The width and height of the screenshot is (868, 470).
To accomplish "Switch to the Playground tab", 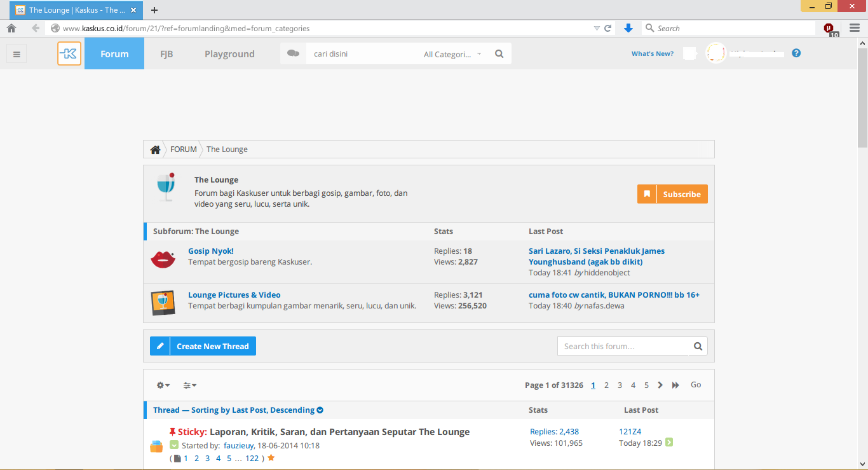I will tap(229, 54).
